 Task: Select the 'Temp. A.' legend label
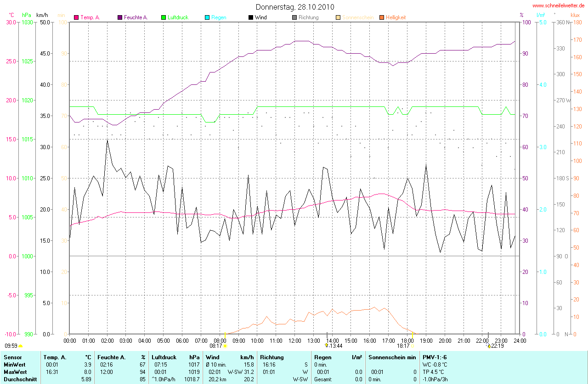(90, 17)
